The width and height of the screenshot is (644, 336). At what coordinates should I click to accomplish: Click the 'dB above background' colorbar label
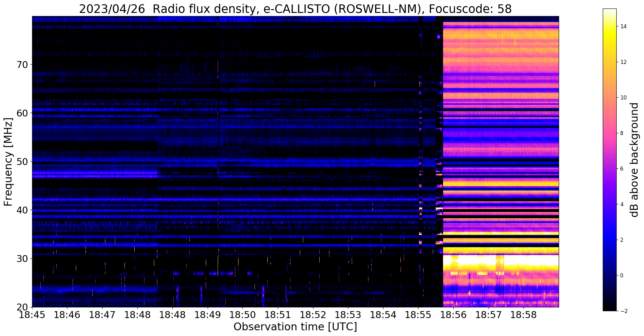635,160
